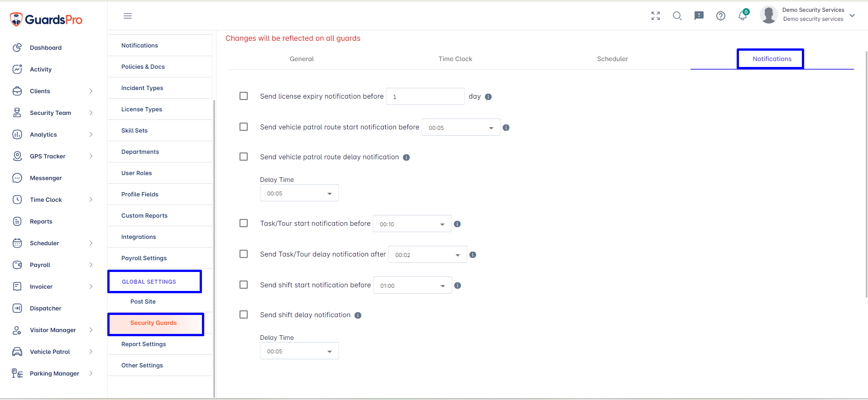868x400 pixels.
Task: Toggle the hamburger menu icon
Action: pyautogui.click(x=128, y=16)
